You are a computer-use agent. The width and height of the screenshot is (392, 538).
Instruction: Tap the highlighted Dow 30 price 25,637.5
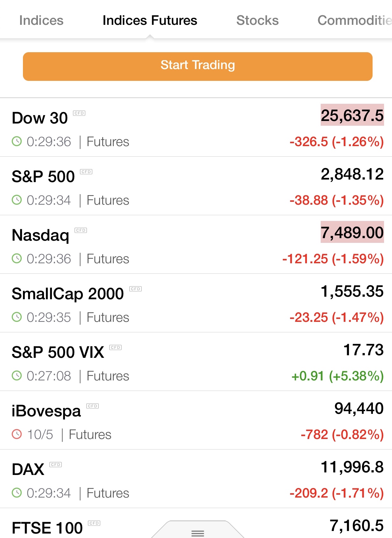[x=352, y=115]
